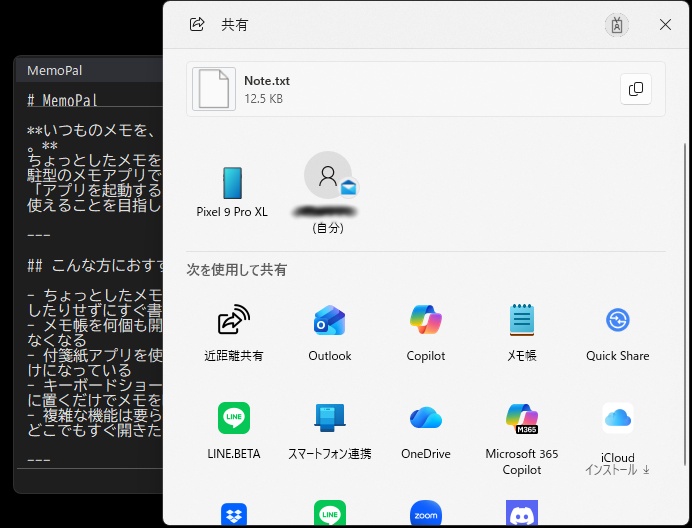Share the file to Dropbox
The image size is (692, 528).
tap(234, 513)
